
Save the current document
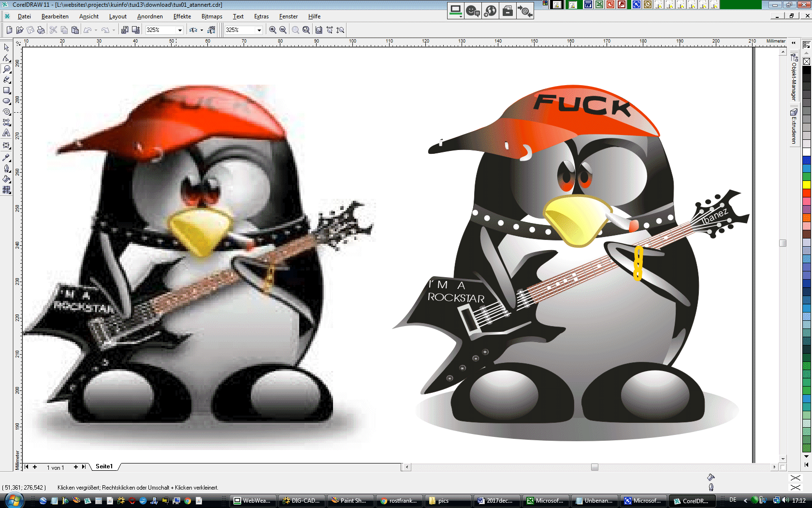30,30
